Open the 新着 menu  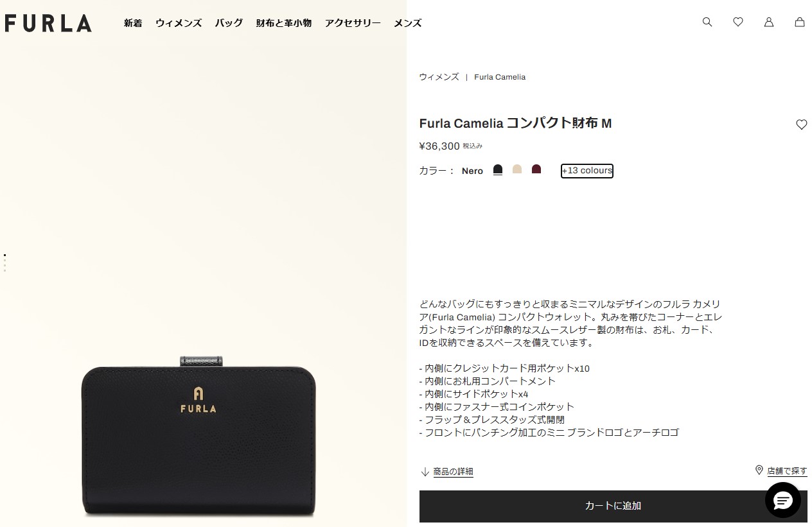[133, 23]
